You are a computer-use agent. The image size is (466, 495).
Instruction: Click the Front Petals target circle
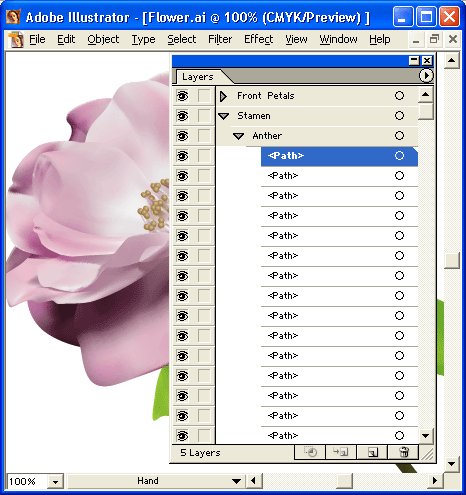point(399,96)
